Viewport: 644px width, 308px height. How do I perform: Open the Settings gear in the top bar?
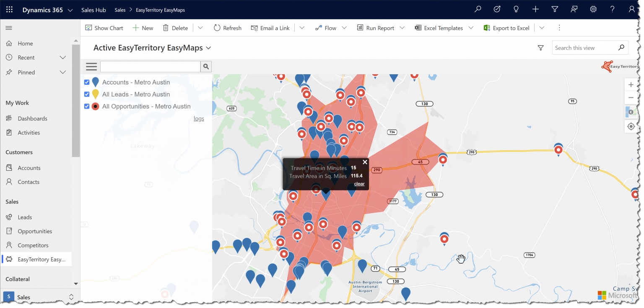593,9
